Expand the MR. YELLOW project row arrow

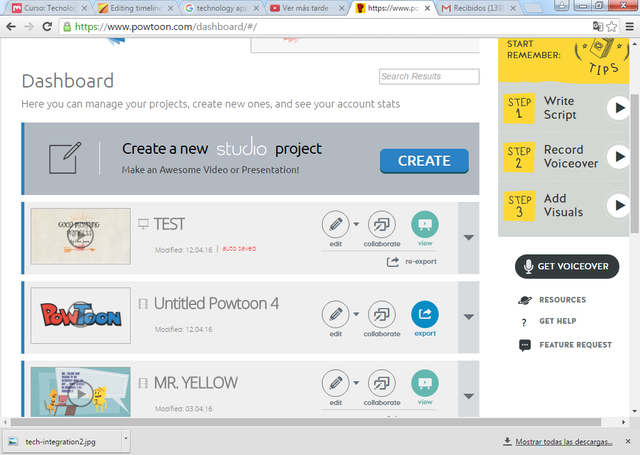point(469,396)
